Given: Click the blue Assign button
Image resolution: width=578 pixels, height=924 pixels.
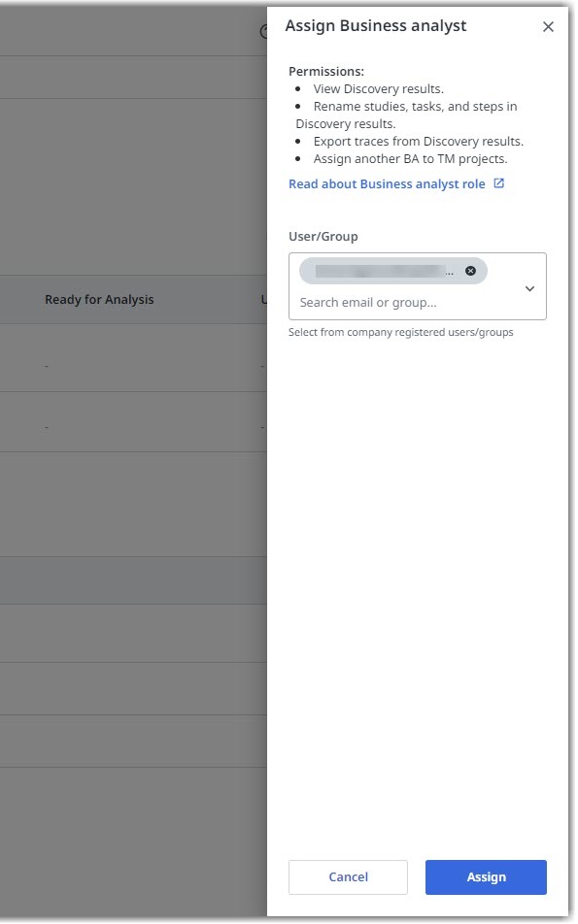Looking at the screenshot, I should tap(486, 876).
